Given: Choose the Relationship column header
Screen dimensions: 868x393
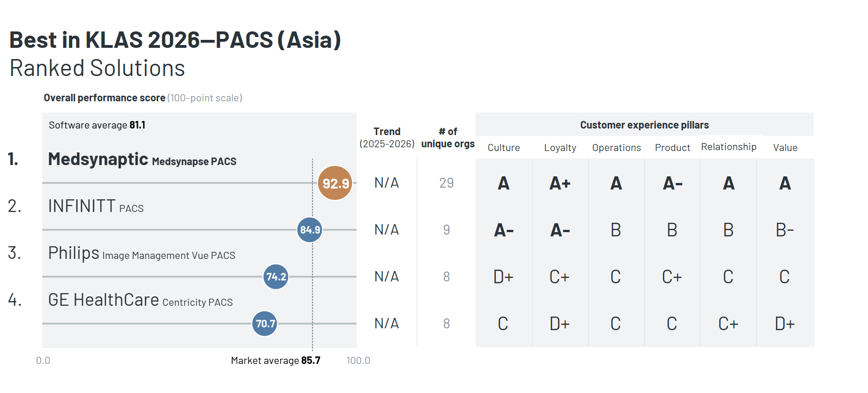Looking at the screenshot, I should pos(728,147).
